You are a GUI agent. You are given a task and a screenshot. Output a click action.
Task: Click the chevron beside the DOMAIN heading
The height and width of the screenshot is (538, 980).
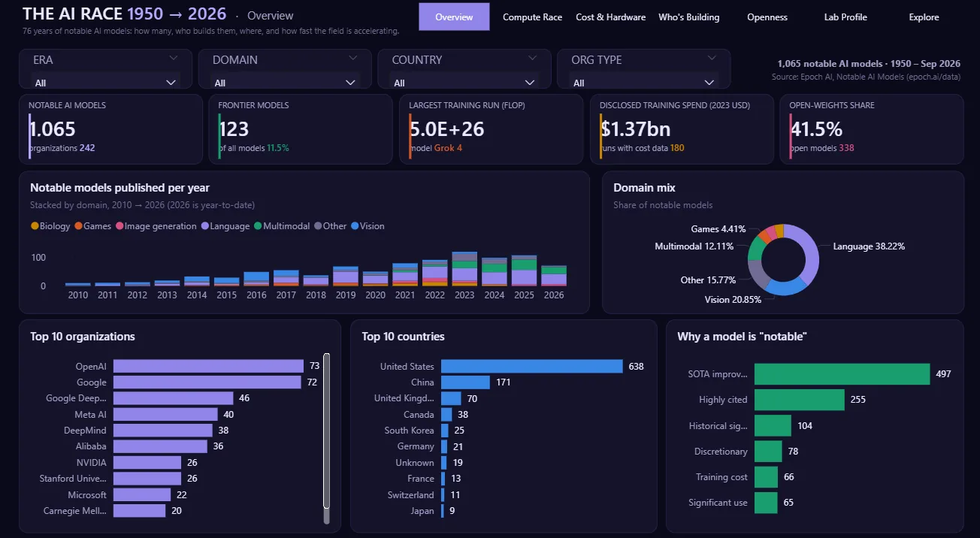coord(353,58)
